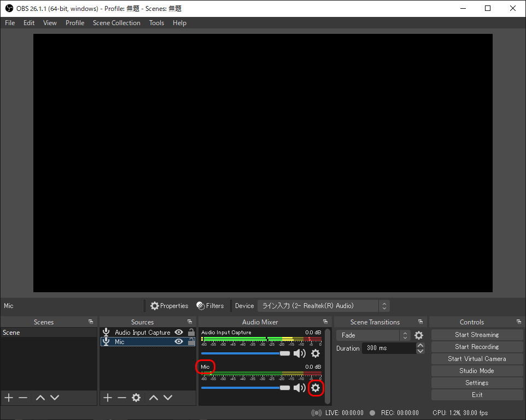Click the Audio Mixer vertical scrollbar

point(328,366)
